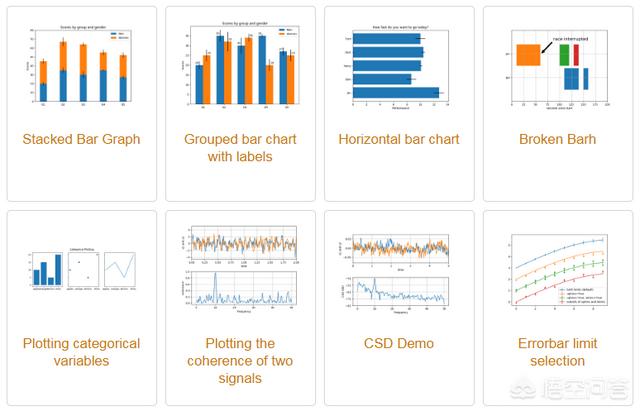Viewport: 640px width, 411px height.
Task: Open the Stacked Bar Graph thumbnail
Action: click(81, 64)
